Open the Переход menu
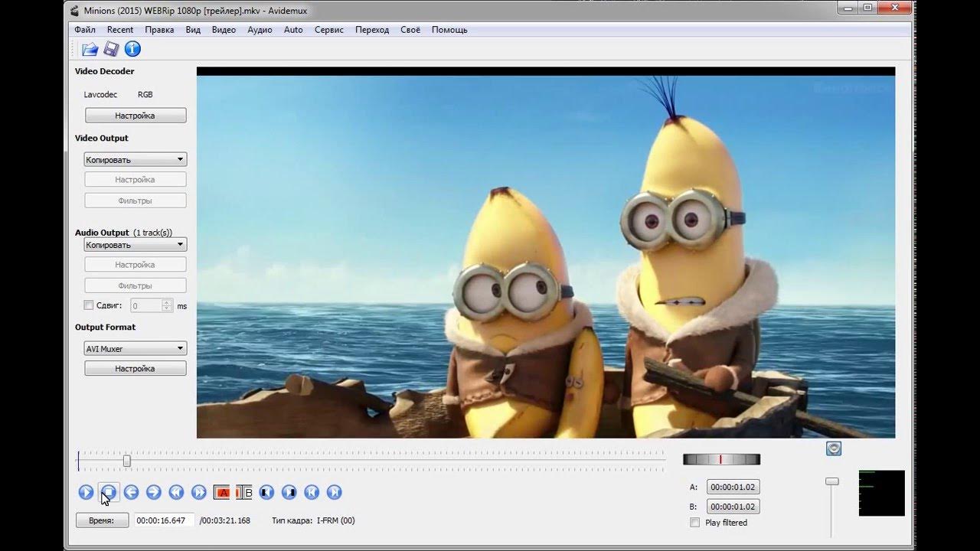This screenshot has height=551, width=980. (x=372, y=30)
